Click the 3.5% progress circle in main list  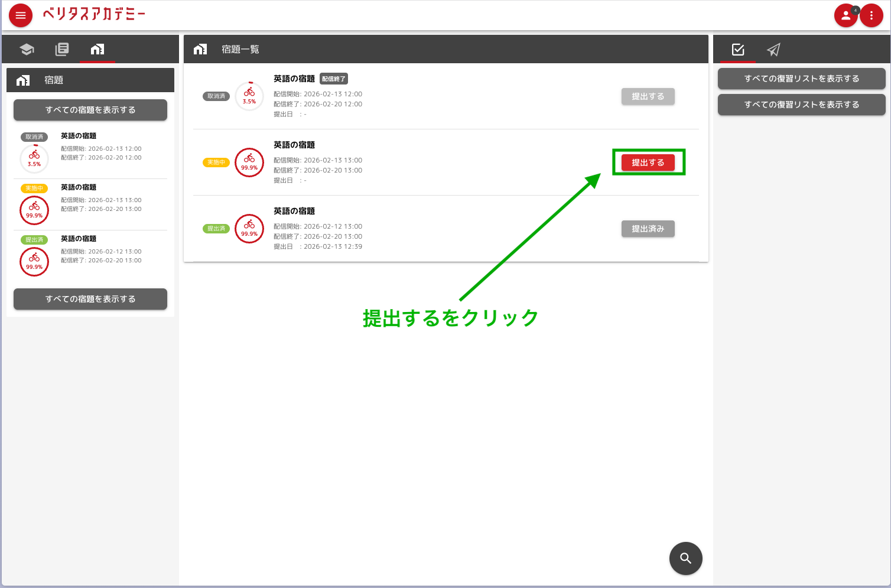click(249, 96)
